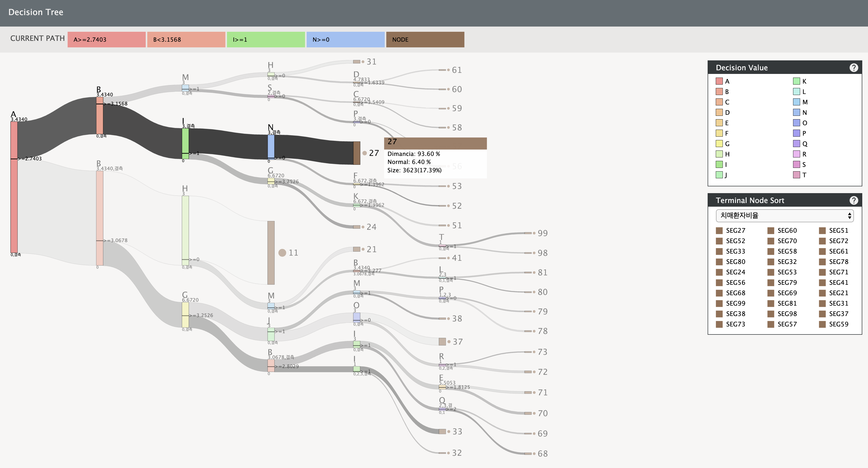Click legend color swatch for A
Viewport: 868px width, 468px height.
(x=719, y=81)
